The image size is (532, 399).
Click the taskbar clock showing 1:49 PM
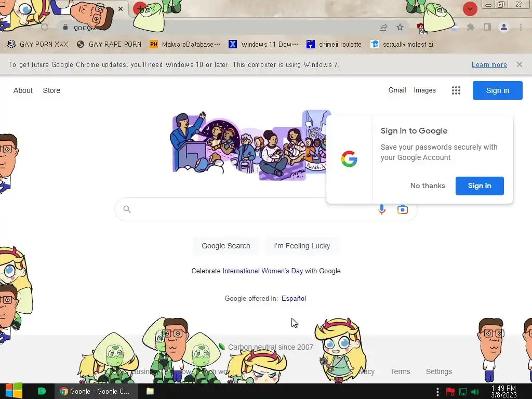point(504,392)
